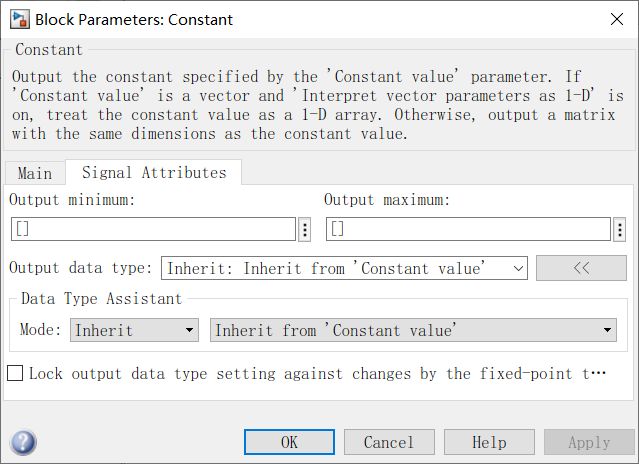Open Output maximum three-dot options menu

click(x=619, y=229)
